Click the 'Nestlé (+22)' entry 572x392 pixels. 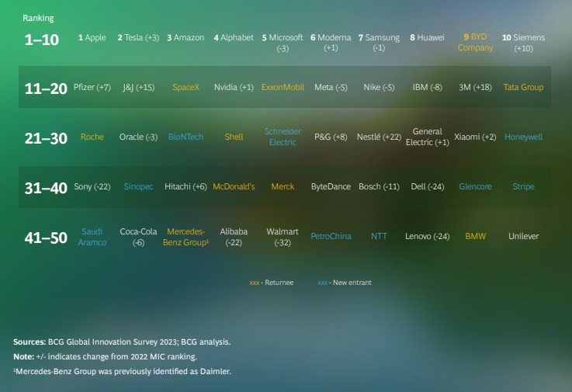pyautogui.click(x=379, y=137)
